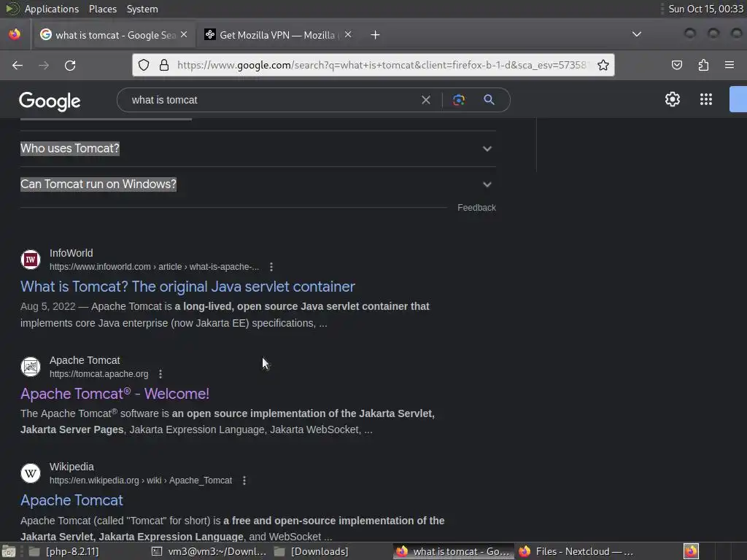Go back to the previous page

[x=18, y=65]
